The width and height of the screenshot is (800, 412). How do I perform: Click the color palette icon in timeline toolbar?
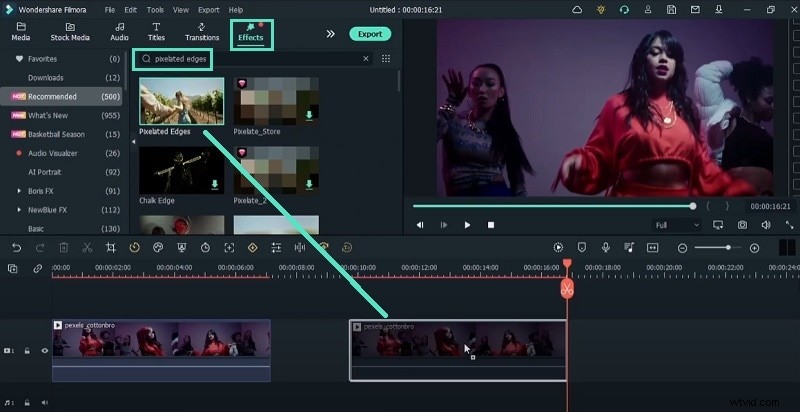(x=158, y=247)
